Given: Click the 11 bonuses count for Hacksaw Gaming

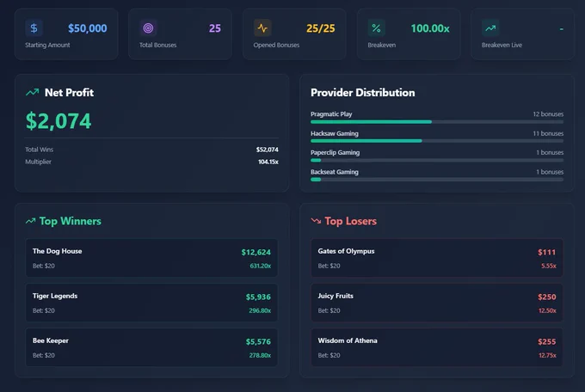Looking at the screenshot, I should [548, 133].
